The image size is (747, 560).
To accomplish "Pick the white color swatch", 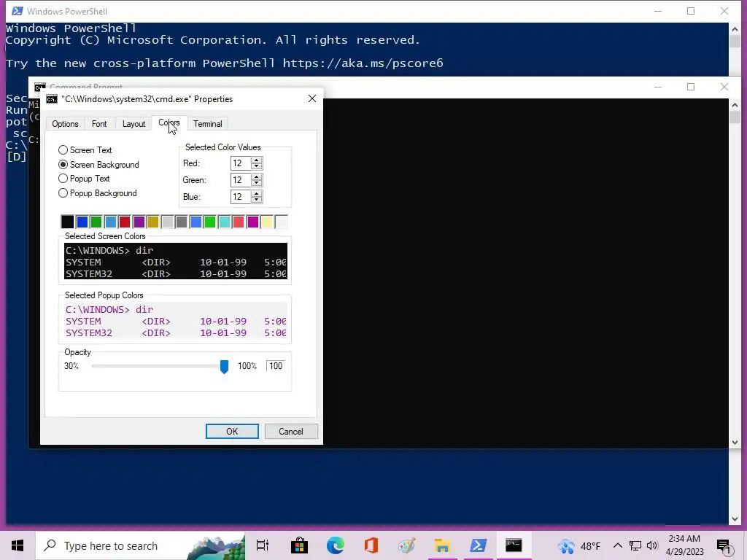I will [x=281, y=222].
